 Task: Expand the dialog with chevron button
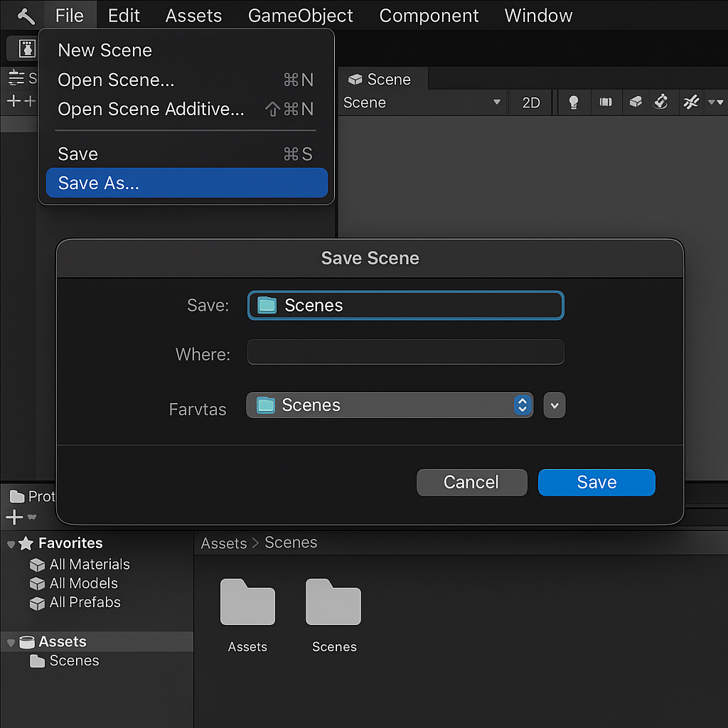[555, 405]
